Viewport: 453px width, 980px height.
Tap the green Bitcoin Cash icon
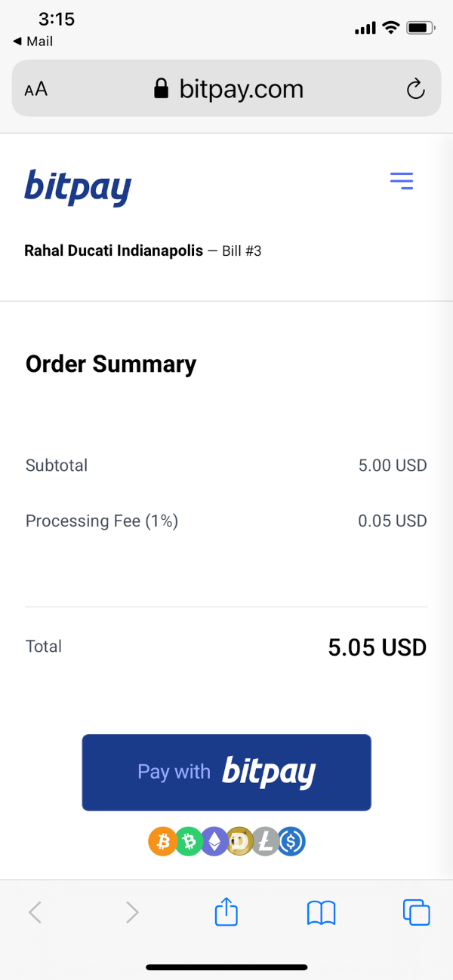(x=189, y=842)
